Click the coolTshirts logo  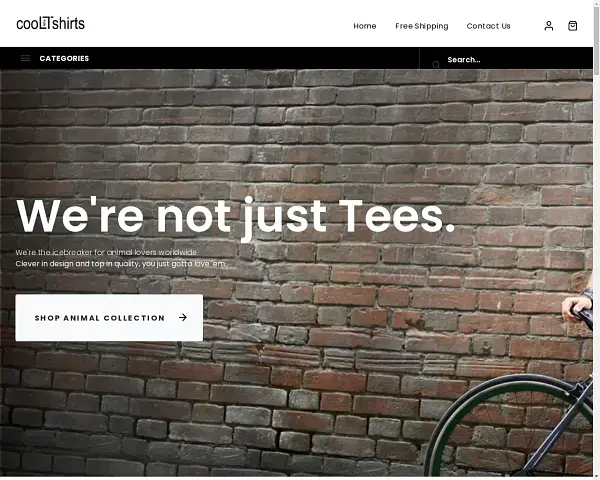51,24
